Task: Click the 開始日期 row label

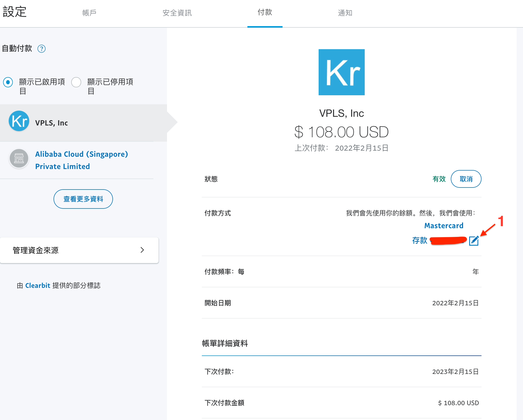Action: [x=218, y=303]
